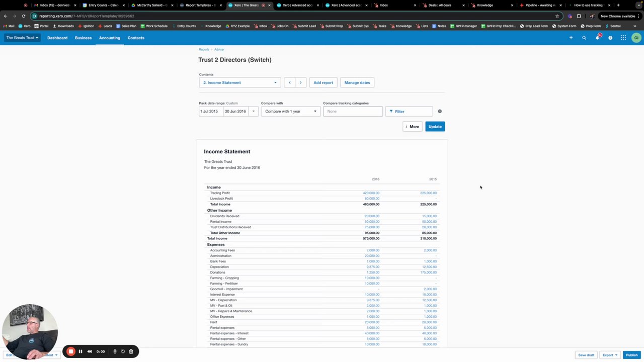Open Xero search magnifier

(x=584, y=38)
